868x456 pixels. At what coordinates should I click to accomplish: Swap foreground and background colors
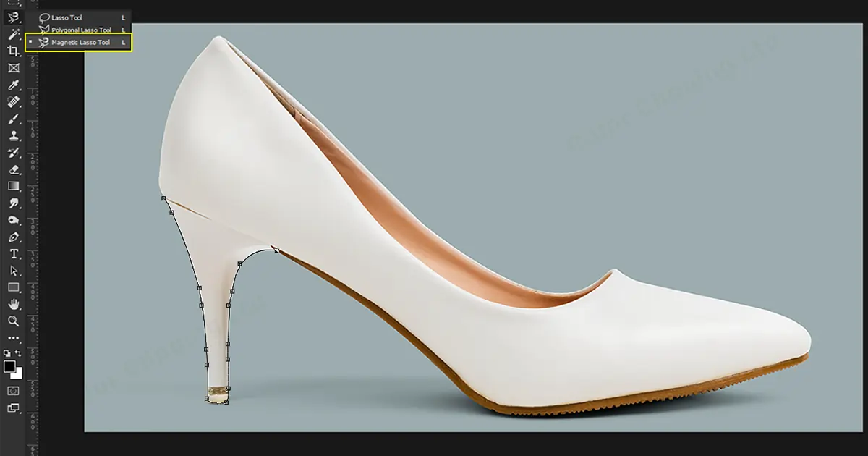click(x=19, y=354)
